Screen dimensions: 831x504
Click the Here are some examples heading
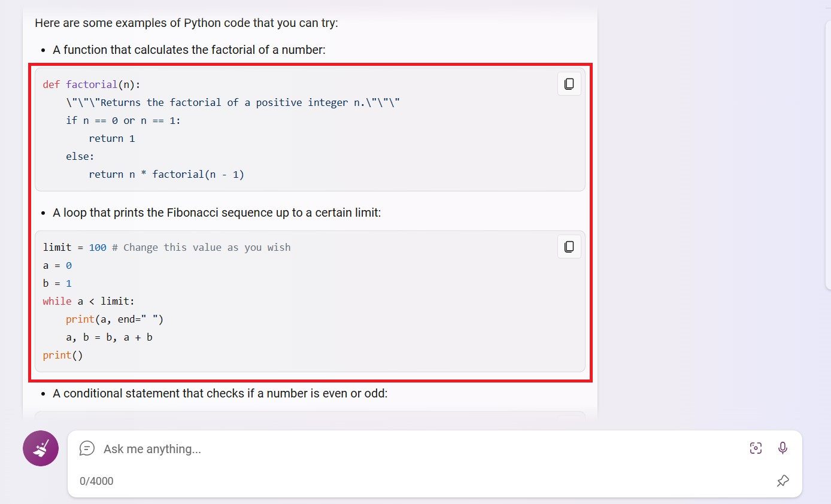coord(185,23)
